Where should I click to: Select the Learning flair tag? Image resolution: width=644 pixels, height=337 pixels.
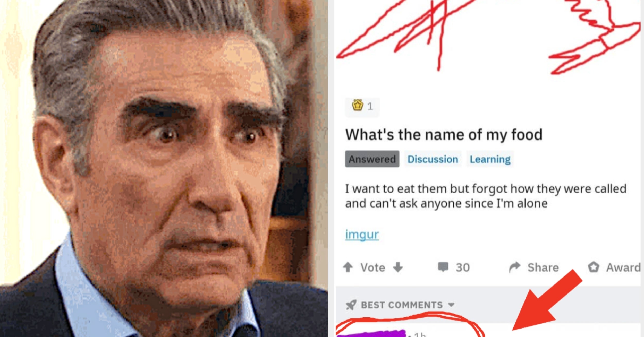(490, 159)
